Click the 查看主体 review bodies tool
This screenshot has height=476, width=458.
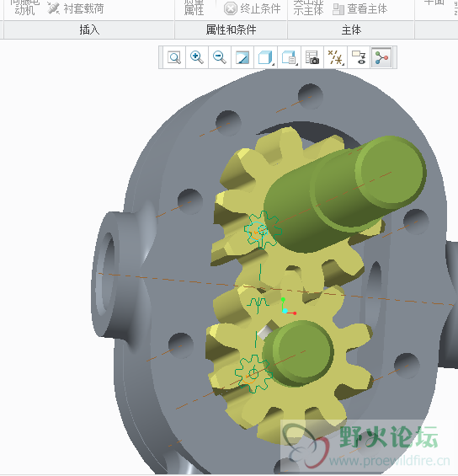pyautogui.click(x=360, y=8)
